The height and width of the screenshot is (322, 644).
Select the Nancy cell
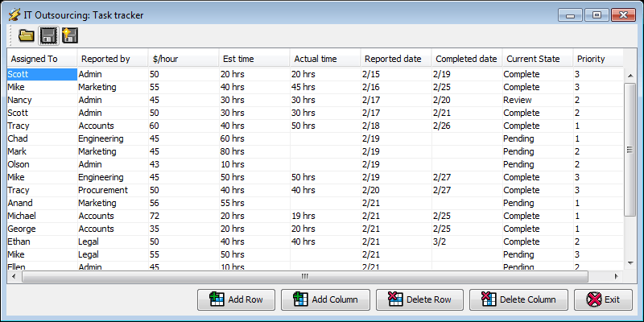[43, 100]
